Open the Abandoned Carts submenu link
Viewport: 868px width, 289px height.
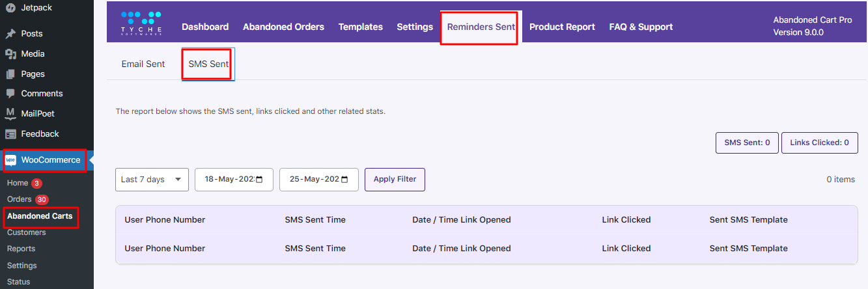(x=40, y=215)
